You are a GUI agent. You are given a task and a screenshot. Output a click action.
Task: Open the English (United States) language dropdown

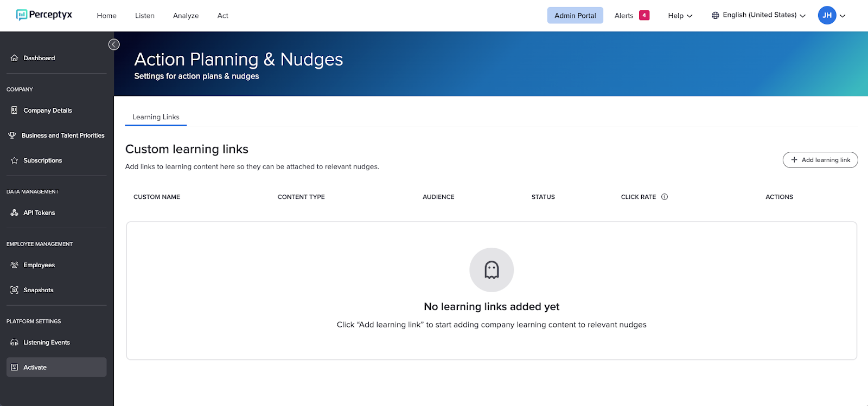pos(759,15)
